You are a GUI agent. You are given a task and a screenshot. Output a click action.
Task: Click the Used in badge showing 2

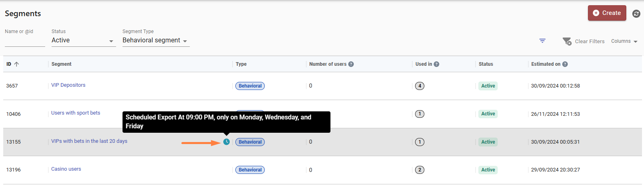point(420,170)
